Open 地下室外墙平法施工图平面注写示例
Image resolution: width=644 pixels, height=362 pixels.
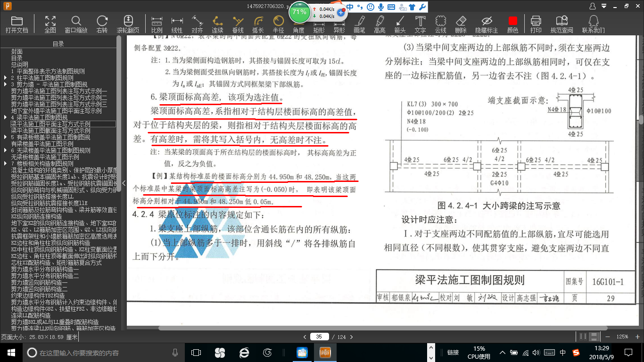pos(57,111)
